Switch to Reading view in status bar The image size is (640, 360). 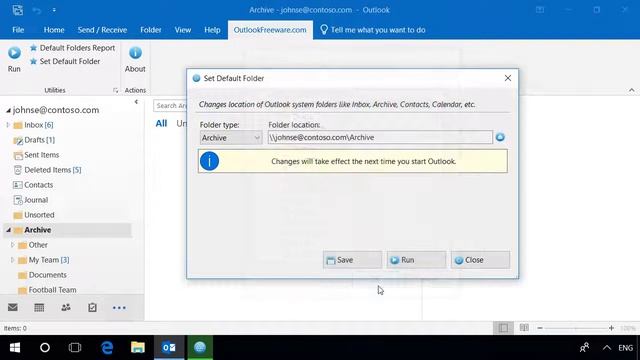point(524,328)
